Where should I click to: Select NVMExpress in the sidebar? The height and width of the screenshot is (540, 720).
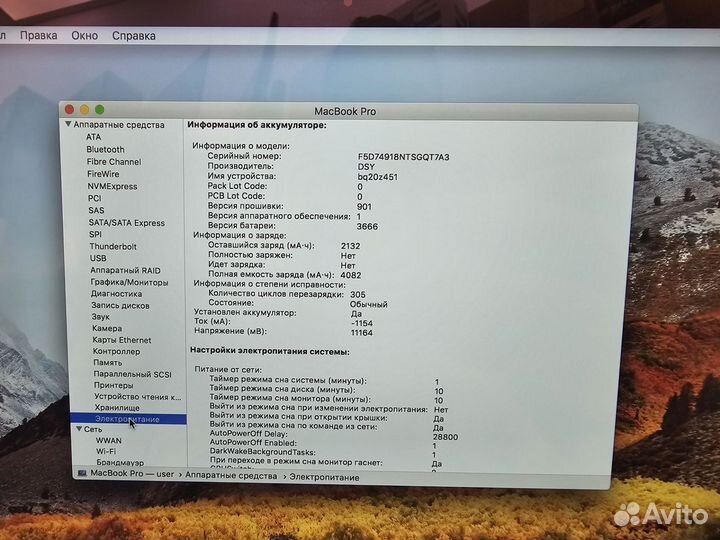click(112, 186)
